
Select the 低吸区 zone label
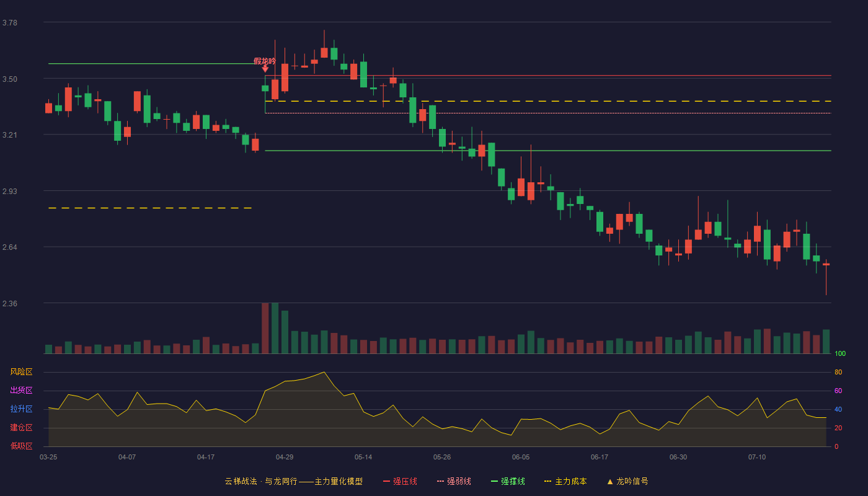(21, 446)
